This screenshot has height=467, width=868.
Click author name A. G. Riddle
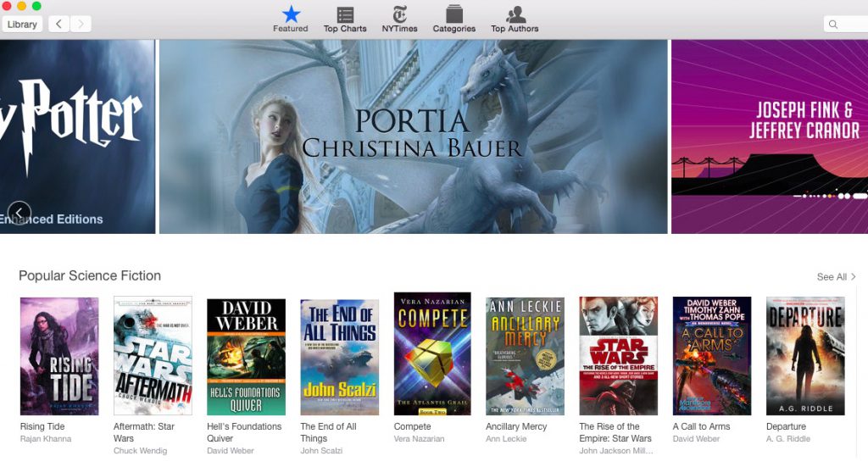(x=788, y=439)
